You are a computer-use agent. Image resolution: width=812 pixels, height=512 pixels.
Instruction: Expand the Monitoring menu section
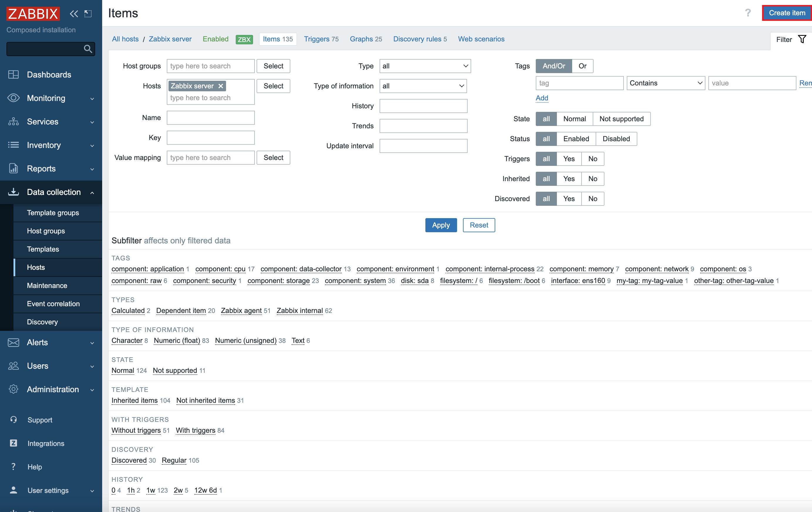click(51, 98)
